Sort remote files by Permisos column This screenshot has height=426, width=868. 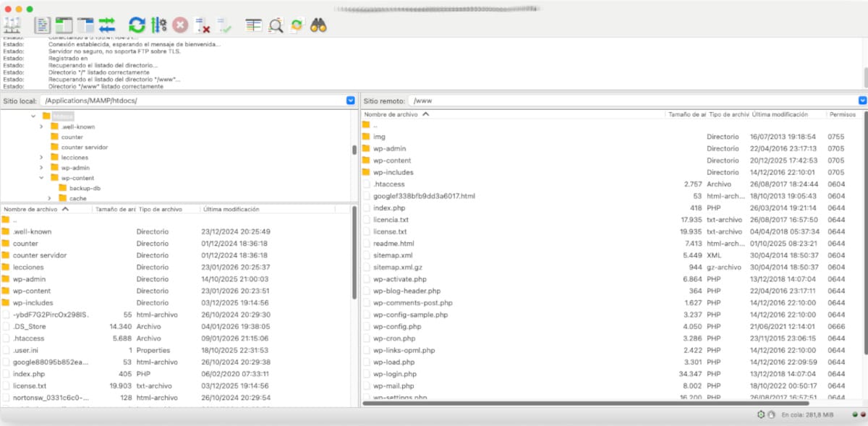(x=845, y=114)
